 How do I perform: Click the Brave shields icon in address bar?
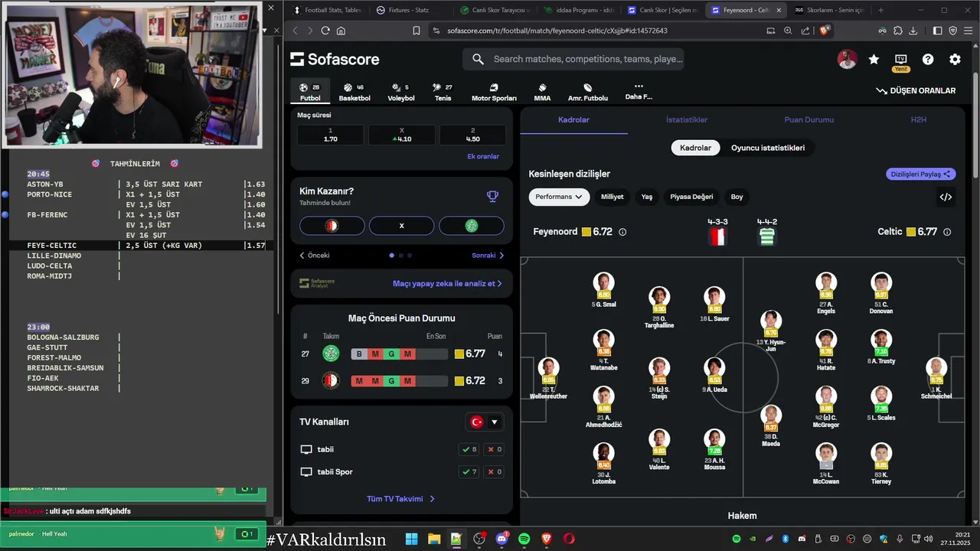[825, 31]
